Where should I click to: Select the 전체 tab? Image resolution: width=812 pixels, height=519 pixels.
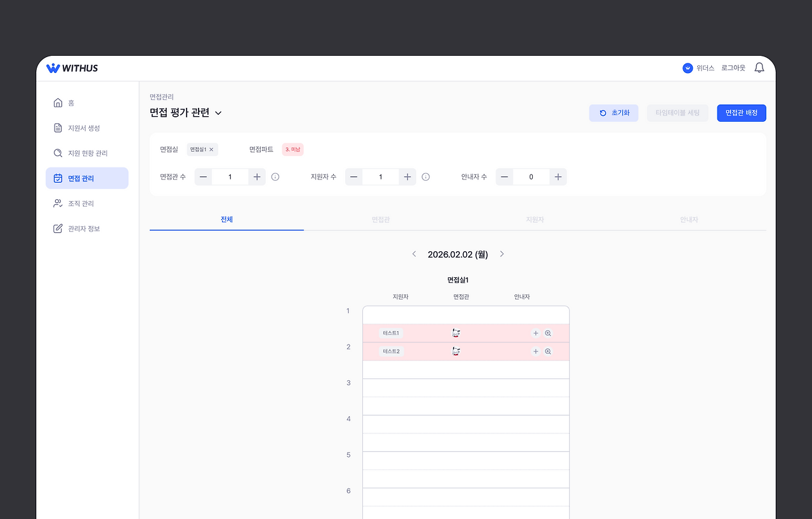click(226, 220)
